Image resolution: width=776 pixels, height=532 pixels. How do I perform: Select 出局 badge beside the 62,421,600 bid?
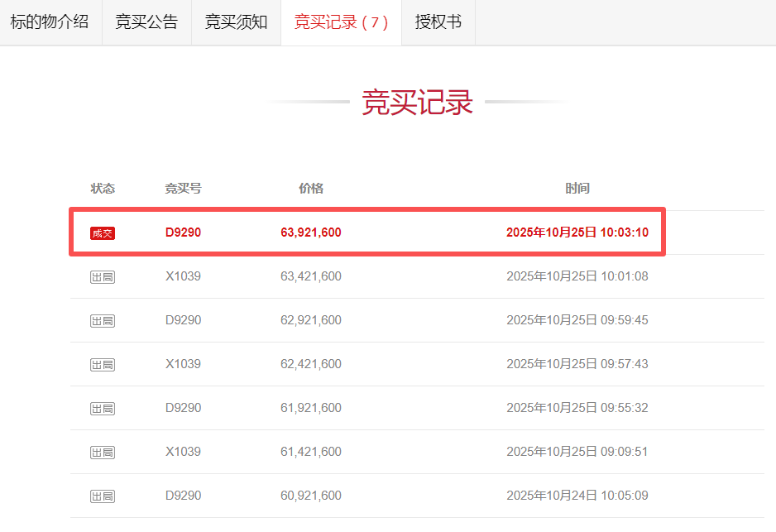tap(103, 365)
